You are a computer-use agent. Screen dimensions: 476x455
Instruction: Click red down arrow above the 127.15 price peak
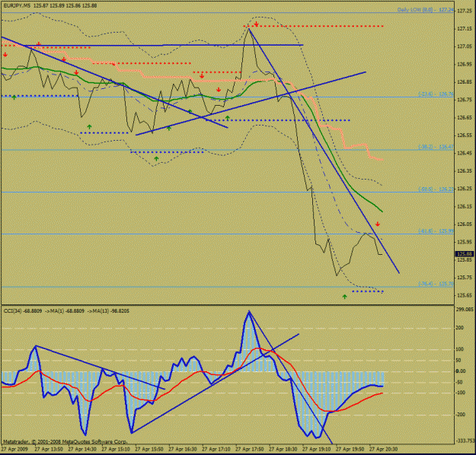coord(256,24)
